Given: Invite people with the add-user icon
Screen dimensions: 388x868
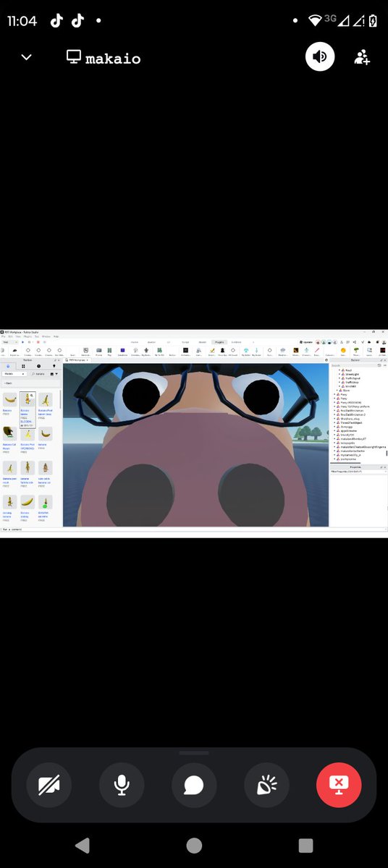Looking at the screenshot, I should click(x=362, y=57).
